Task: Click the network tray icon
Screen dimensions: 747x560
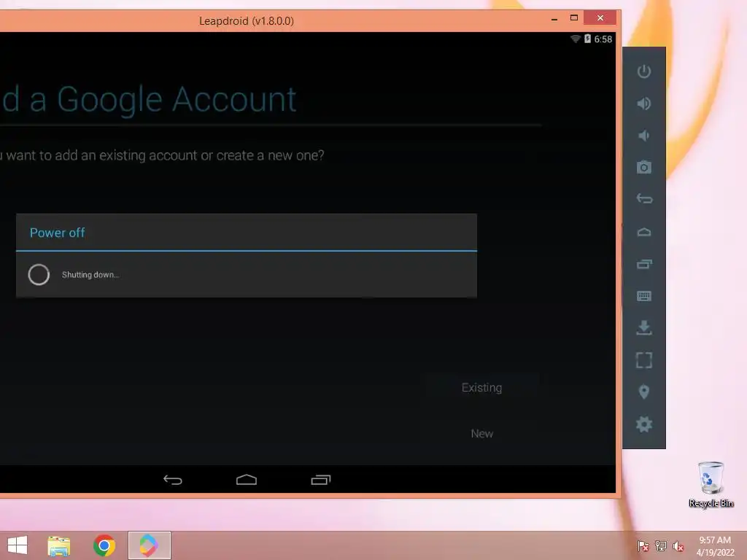Action: [x=661, y=546]
